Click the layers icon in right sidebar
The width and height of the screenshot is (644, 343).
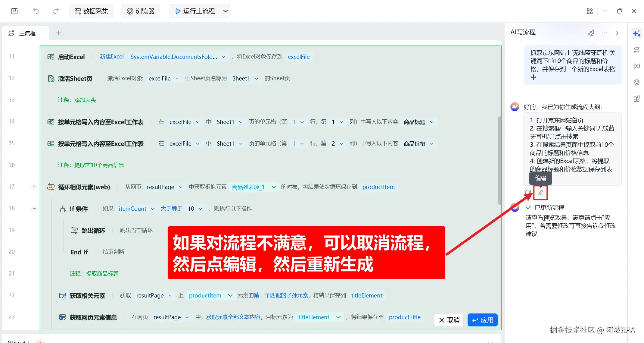click(636, 82)
